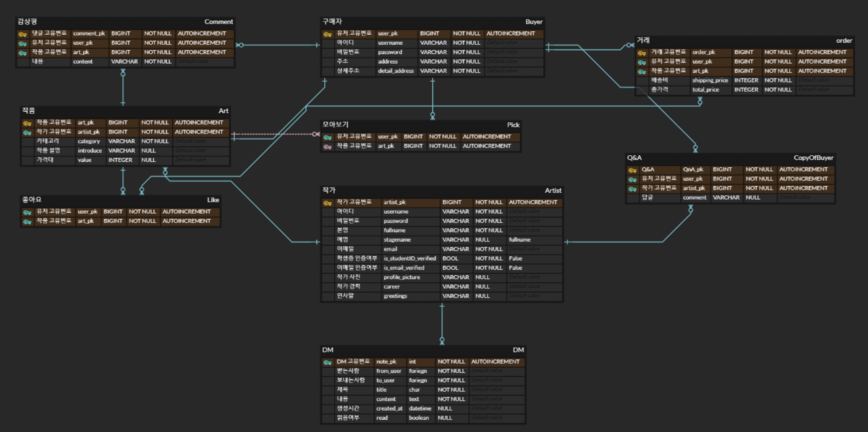Click the gold key icon for user_pk in Like
Image resolution: width=868 pixels, height=432 pixels.
pos(27,211)
